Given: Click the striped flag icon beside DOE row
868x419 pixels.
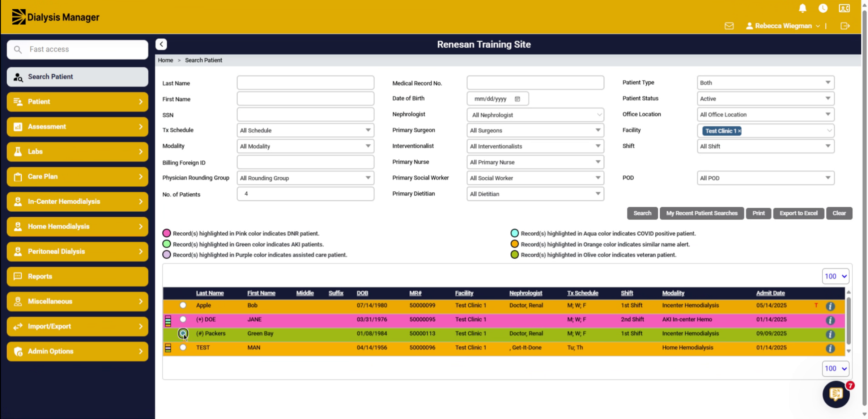Looking at the screenshot, I should click(x=168, y=321).
